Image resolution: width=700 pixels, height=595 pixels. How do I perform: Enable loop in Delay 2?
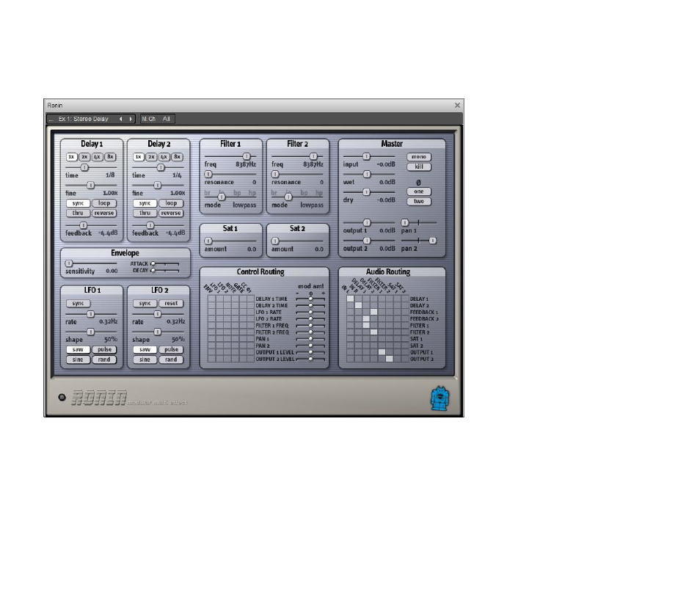[171, 203]
